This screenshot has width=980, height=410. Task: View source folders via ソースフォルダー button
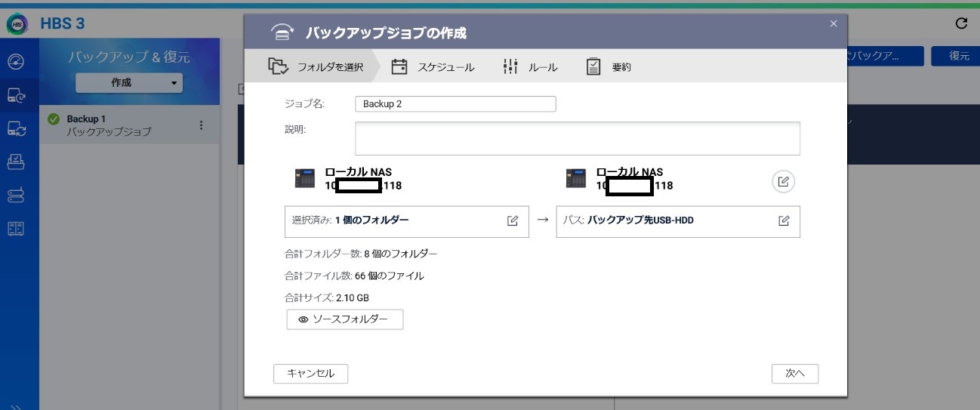click(345, 319)
